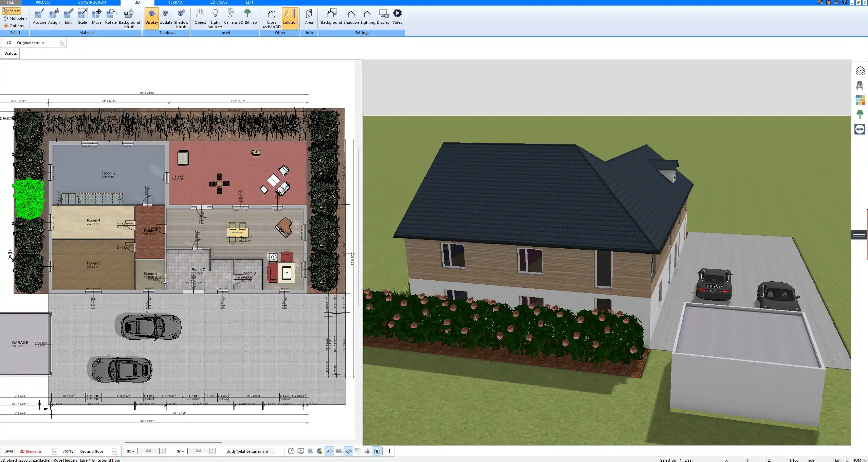The width and height of the screenshot is (868, 462).
Task: Click the Options button in Select group
Action: click(14, 26)
